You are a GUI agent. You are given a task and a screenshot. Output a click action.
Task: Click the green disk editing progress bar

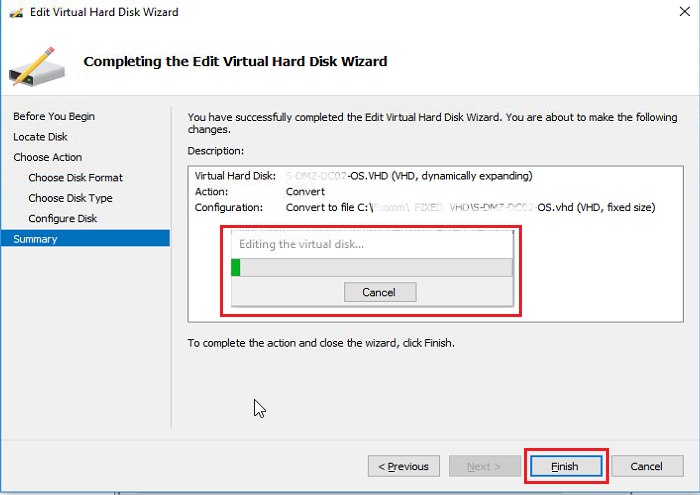tap(371, 267)
